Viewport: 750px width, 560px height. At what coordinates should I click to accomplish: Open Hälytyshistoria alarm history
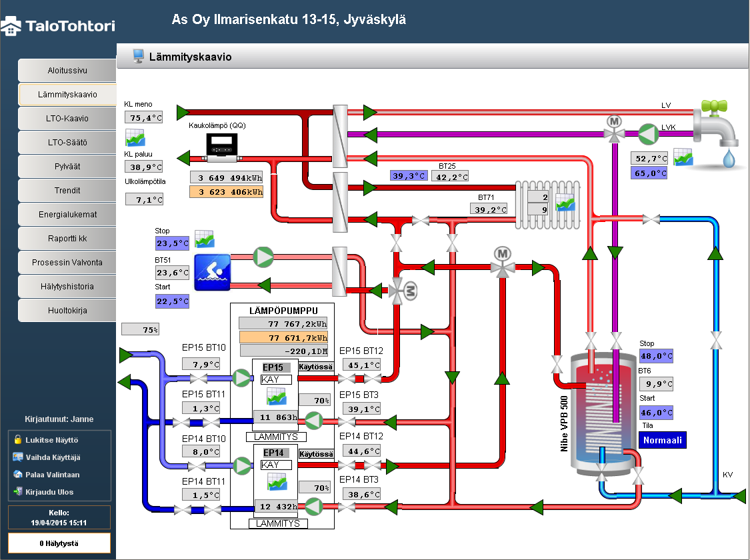tap(67, 286)
